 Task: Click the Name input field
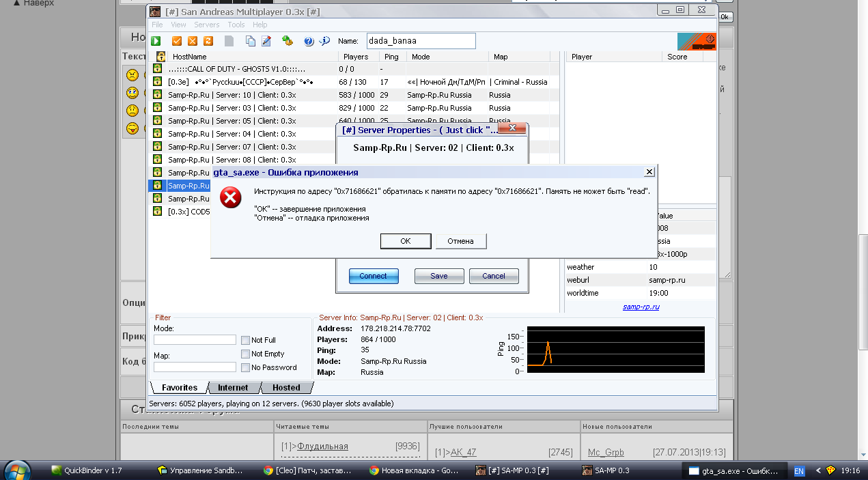coord(421,41)
